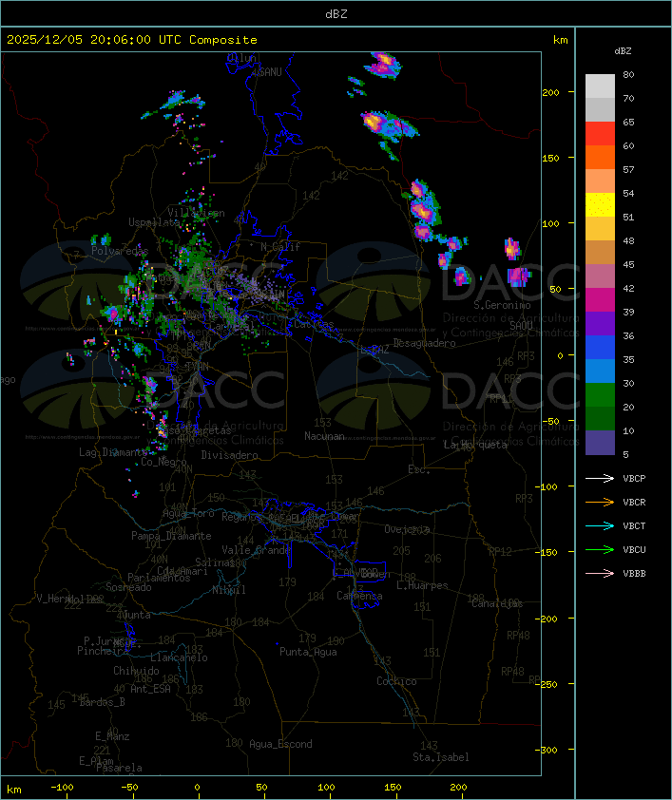This screenshot has height=800, width=672.
Task: Select the orange 57–60 dBZ swatch
Action: tap(600, 157)
